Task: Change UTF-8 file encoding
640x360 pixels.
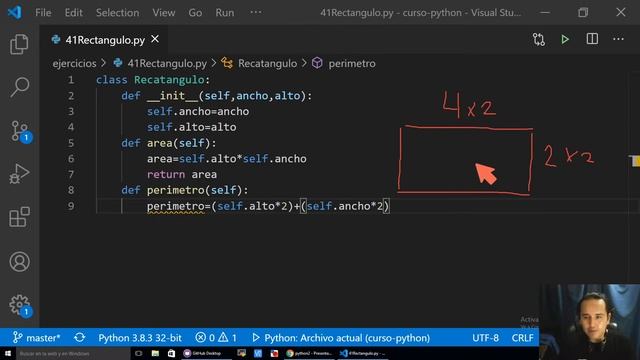Action: tap(485, 338)
